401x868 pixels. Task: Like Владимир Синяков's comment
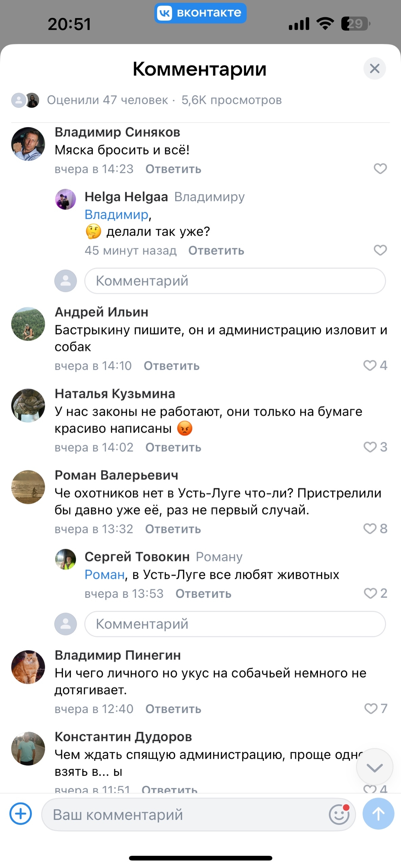pos(380,169)
